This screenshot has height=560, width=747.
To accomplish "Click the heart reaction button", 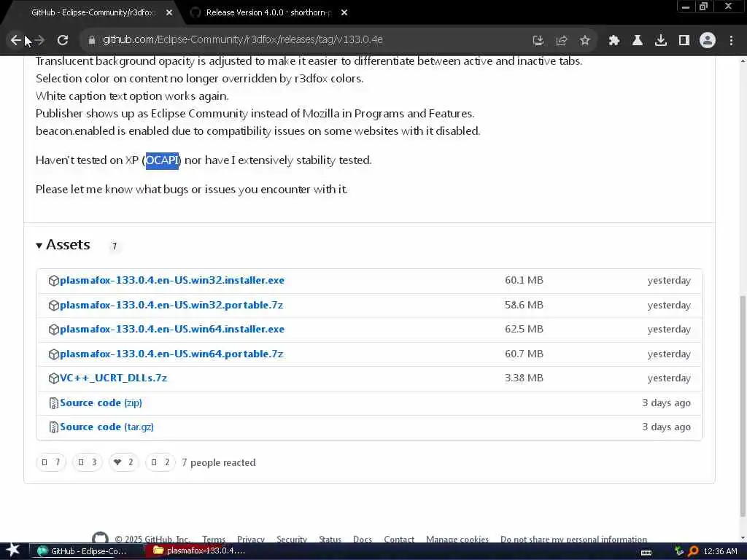I will point(123,462).
